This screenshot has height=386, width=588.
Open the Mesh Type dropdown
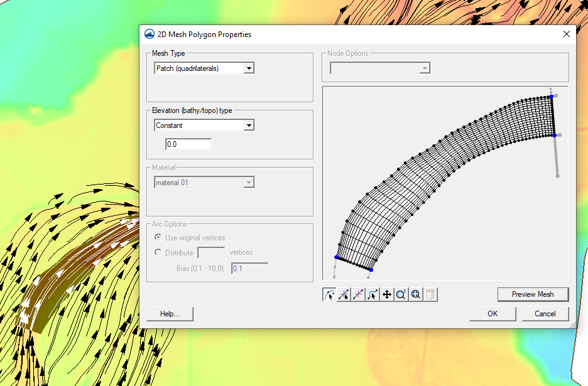249,68
